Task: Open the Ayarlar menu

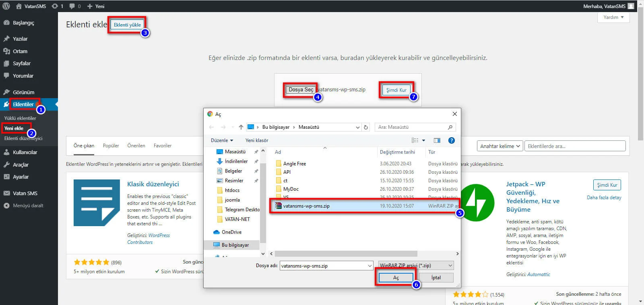Action: [x=21, y=177]
